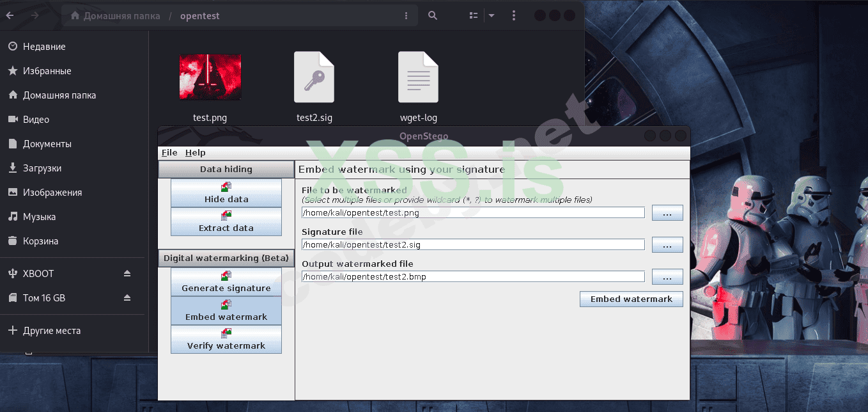This screenshot has width=868, height=412.
Task: Click the opentest path bar segment
Action: click(x=199, y=15)
